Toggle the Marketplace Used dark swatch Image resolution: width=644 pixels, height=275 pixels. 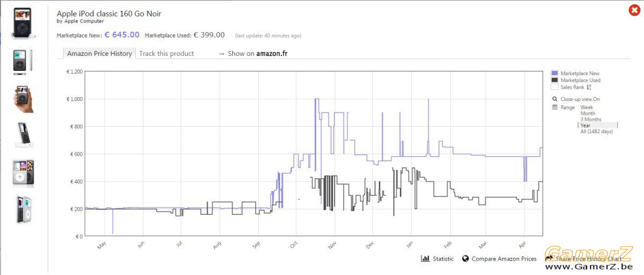click(x=554, y=80)
